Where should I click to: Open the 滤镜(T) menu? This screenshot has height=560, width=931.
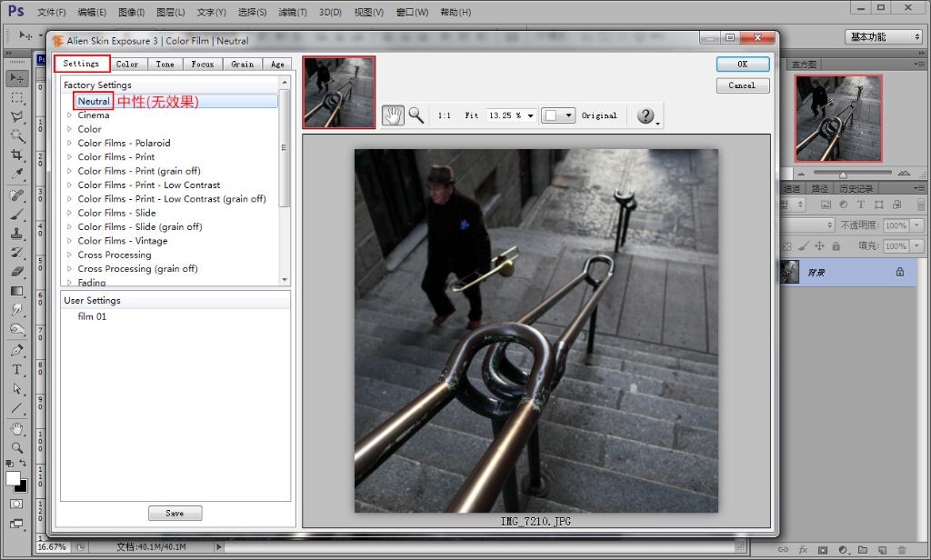pos(293,12)
